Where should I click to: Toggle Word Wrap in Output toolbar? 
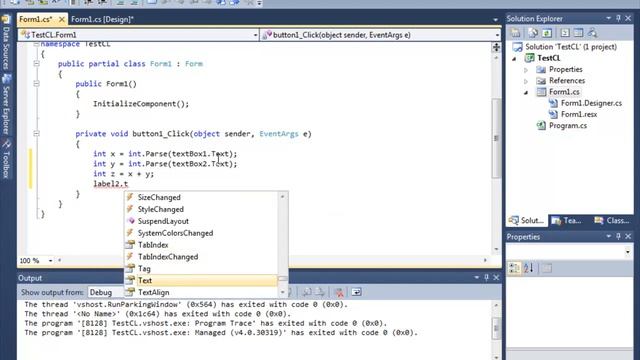(x=356, y=292)
